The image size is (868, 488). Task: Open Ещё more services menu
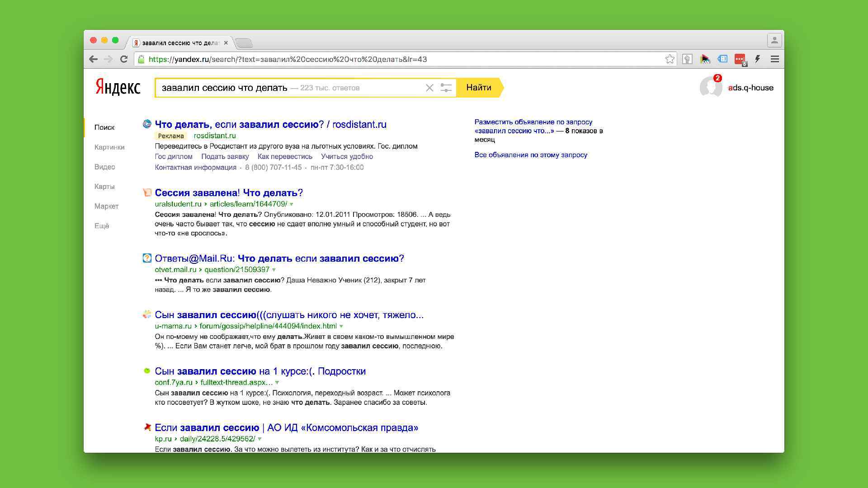pyautogui.click(x=102, y=226)
